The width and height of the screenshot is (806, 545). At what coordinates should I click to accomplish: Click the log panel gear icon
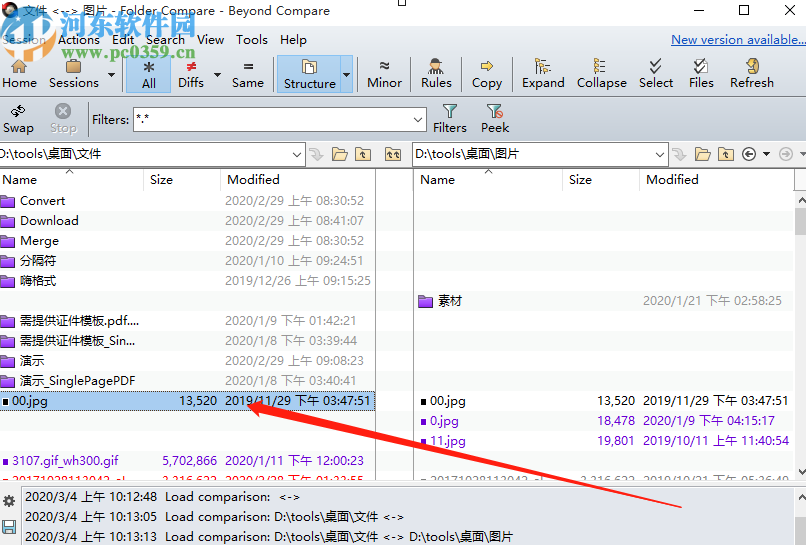click(9, 501)
